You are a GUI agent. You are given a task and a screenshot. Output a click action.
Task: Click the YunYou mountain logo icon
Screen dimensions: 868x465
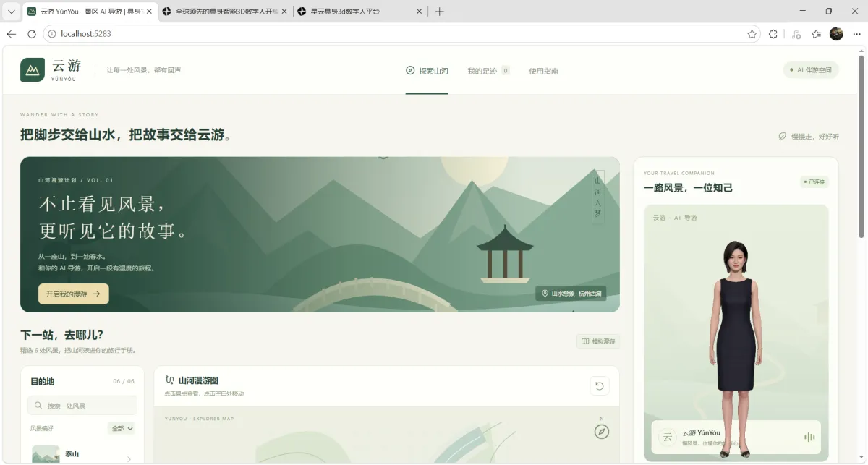[33, 70]
